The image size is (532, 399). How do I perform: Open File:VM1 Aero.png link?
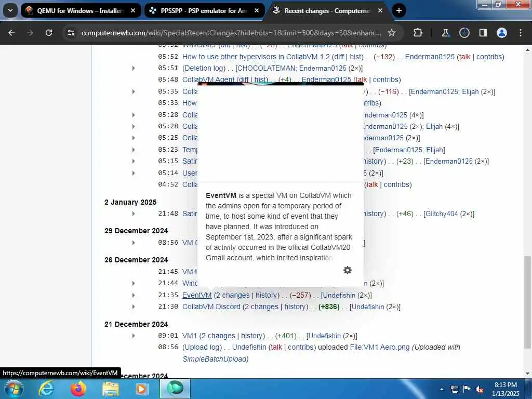tap(380, 348)
